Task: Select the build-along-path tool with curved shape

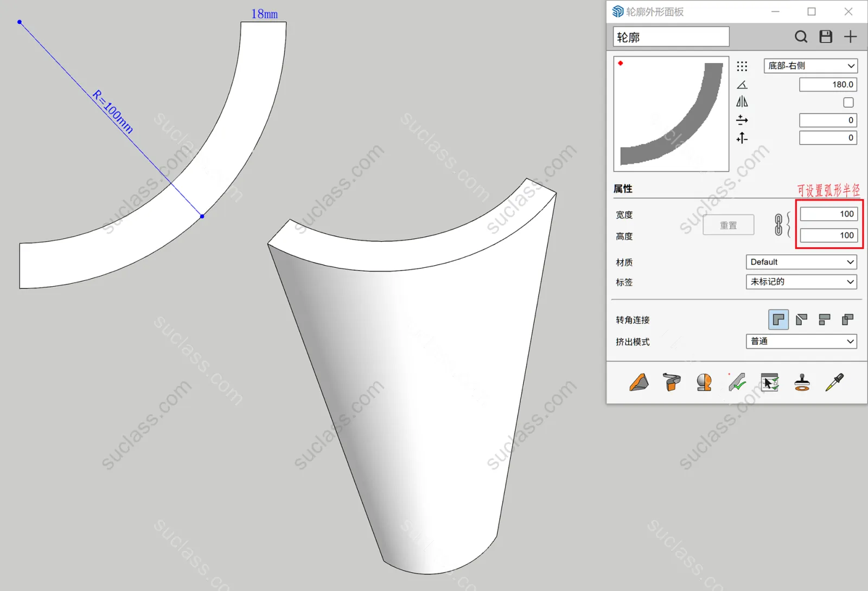Action: [672, 382]
